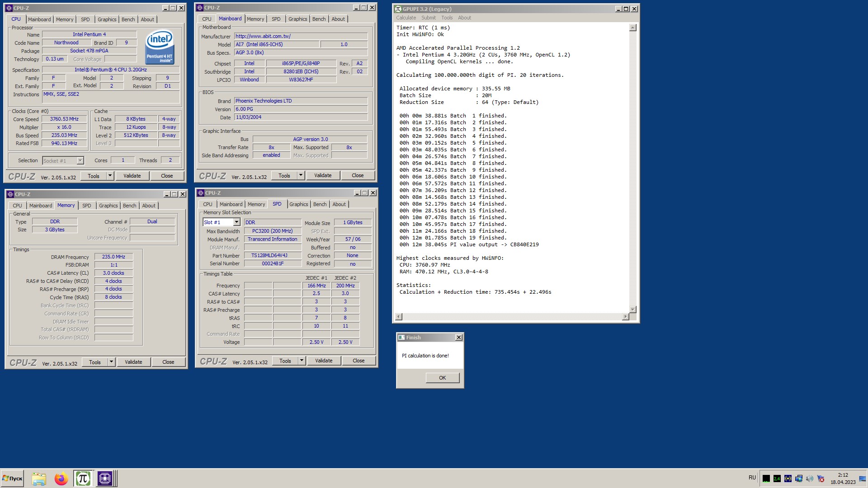
Task: Click Close button in the CPU tab window
Action: 167,176
